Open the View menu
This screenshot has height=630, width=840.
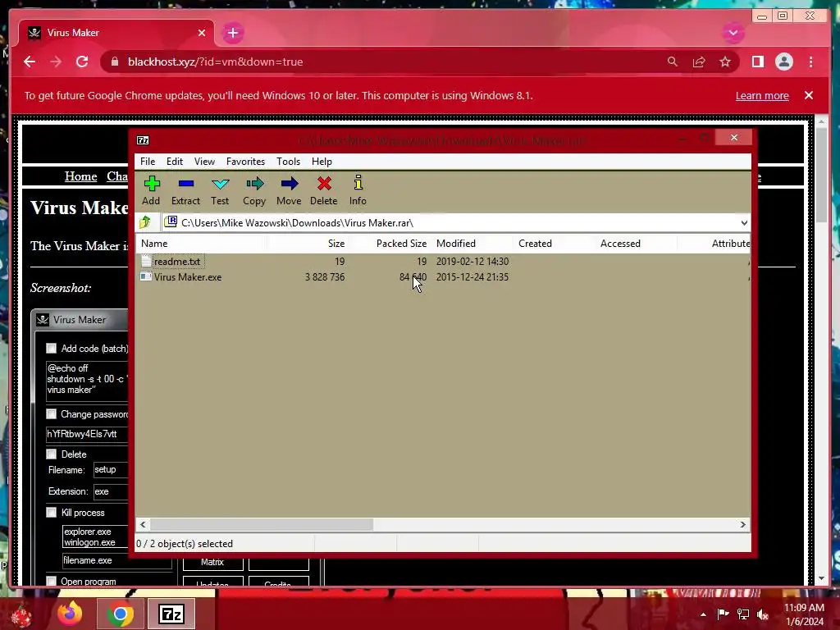[204, 162]
